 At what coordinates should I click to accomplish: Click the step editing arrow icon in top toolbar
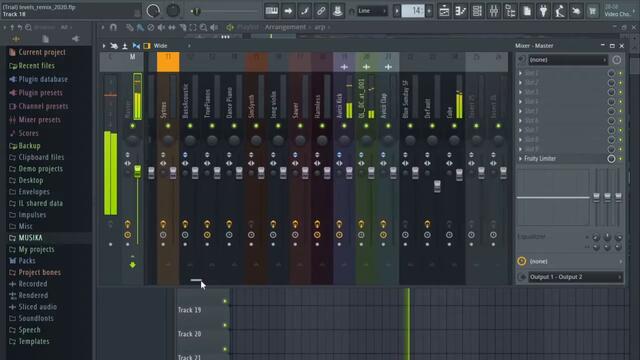point(288,11)
